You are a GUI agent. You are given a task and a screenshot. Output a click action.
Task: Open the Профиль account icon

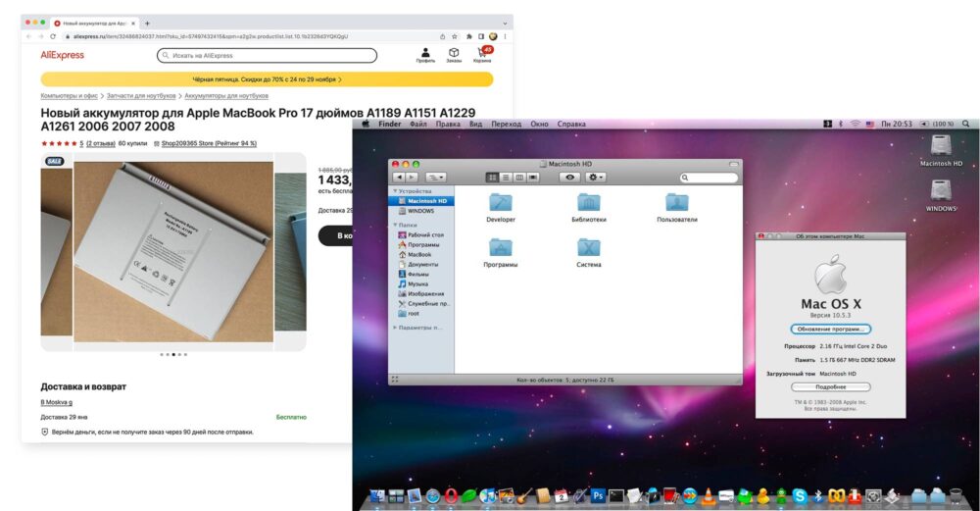(425, 53)
